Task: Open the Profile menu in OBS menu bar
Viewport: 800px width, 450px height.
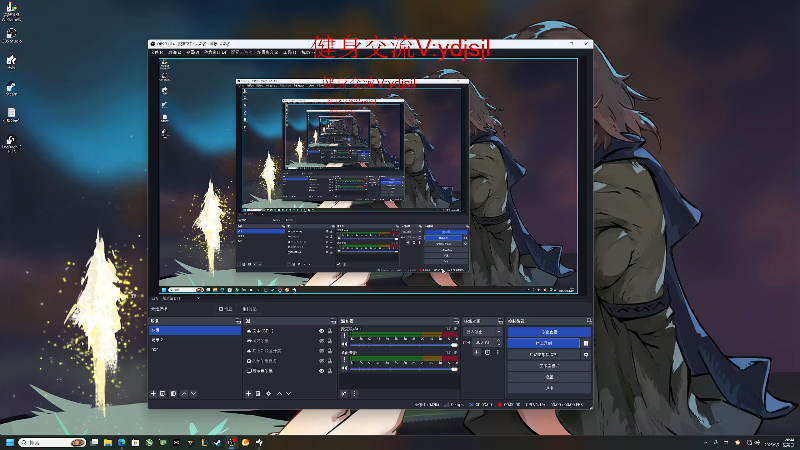Action: pyautogui.click(x=241, y=53)
